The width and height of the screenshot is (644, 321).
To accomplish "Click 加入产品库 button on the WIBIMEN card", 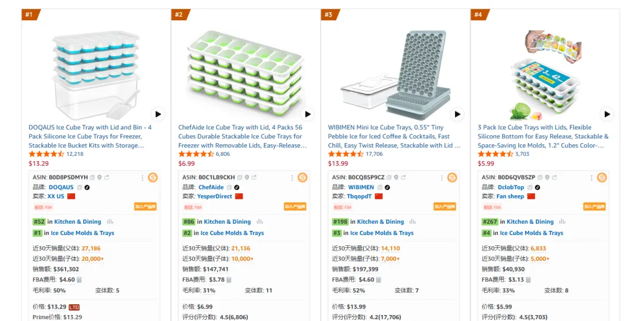I will point(445,207).
